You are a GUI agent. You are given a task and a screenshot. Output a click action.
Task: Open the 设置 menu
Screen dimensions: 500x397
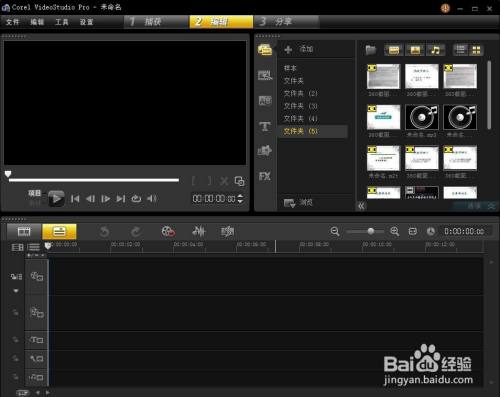[x=86, y=22]
